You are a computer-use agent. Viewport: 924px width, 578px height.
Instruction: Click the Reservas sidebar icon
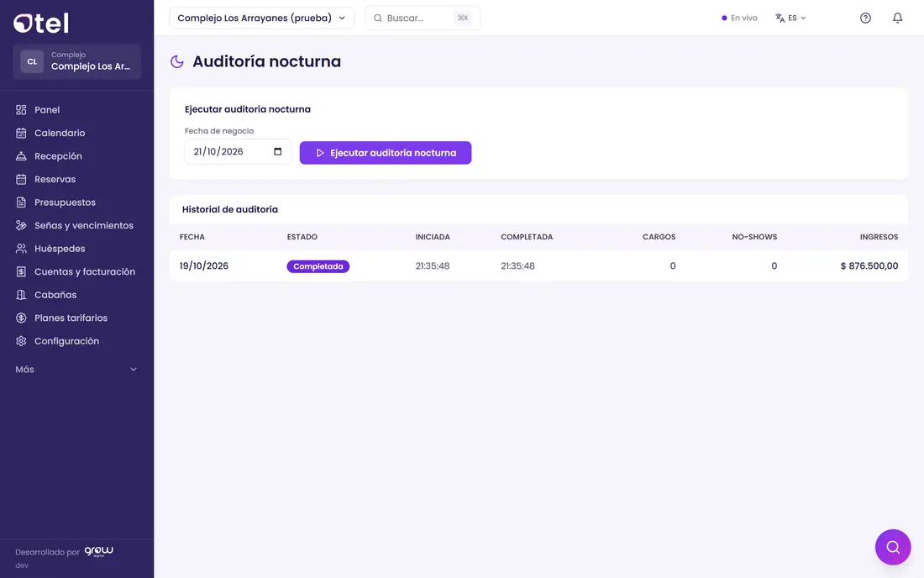click(x=21, y=179)
